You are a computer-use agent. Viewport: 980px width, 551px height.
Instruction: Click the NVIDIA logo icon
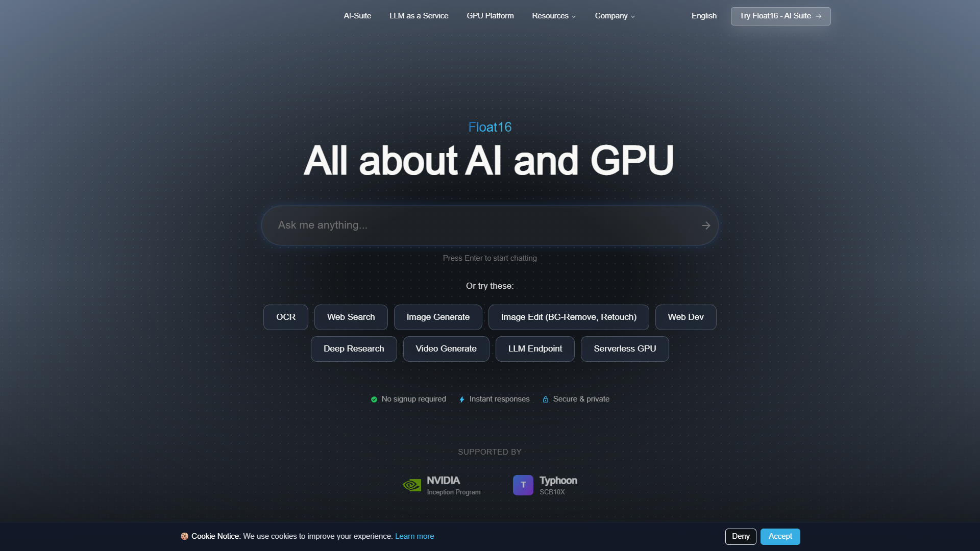point(412,485)
